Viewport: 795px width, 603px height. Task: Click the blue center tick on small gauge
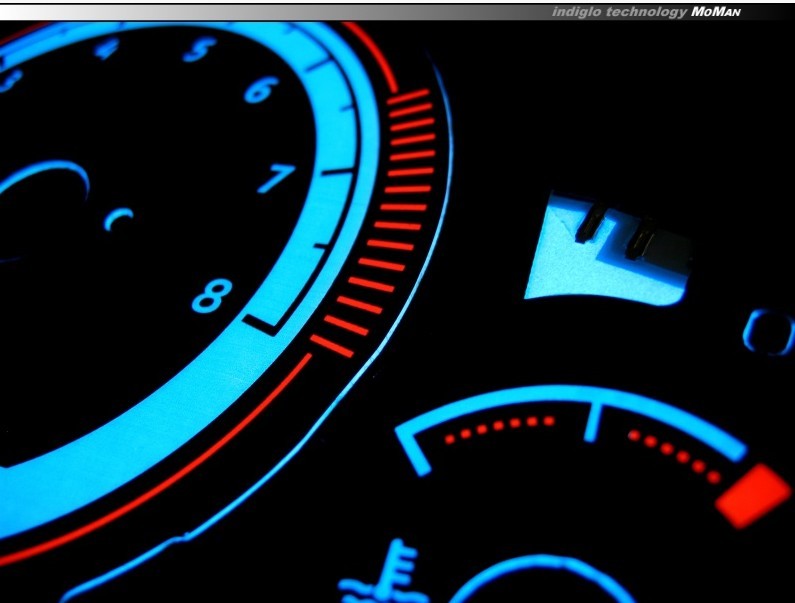(592, 421)
